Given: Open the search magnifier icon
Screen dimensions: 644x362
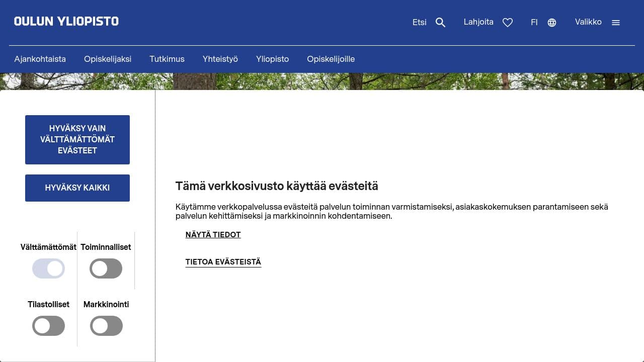Looking at the screenshot, I should (x=440, y=22).
